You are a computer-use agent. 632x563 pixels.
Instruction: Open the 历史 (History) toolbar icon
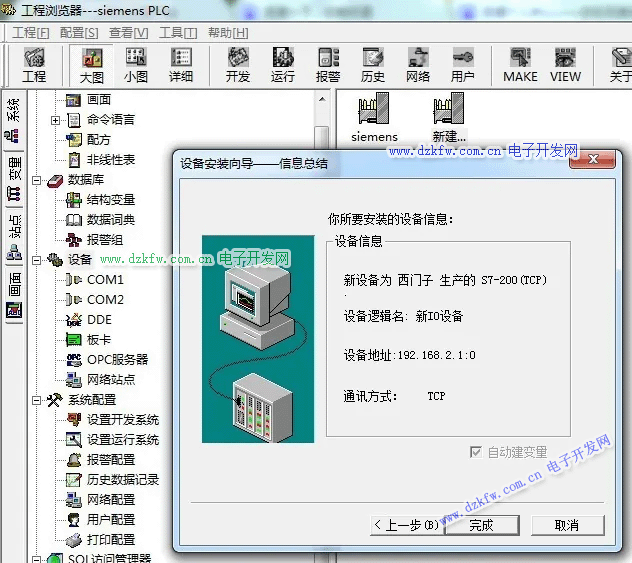373,64
